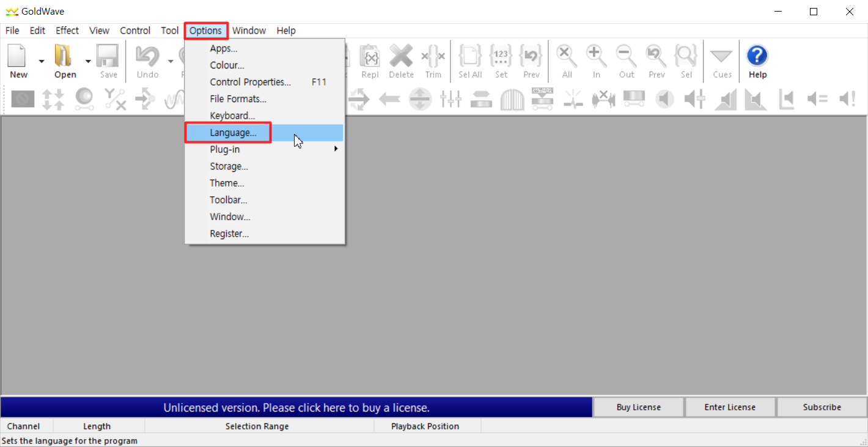The image size is (868, 447).
Task: Click the Prev selection icon next to Set
Action: click(531, 56)
